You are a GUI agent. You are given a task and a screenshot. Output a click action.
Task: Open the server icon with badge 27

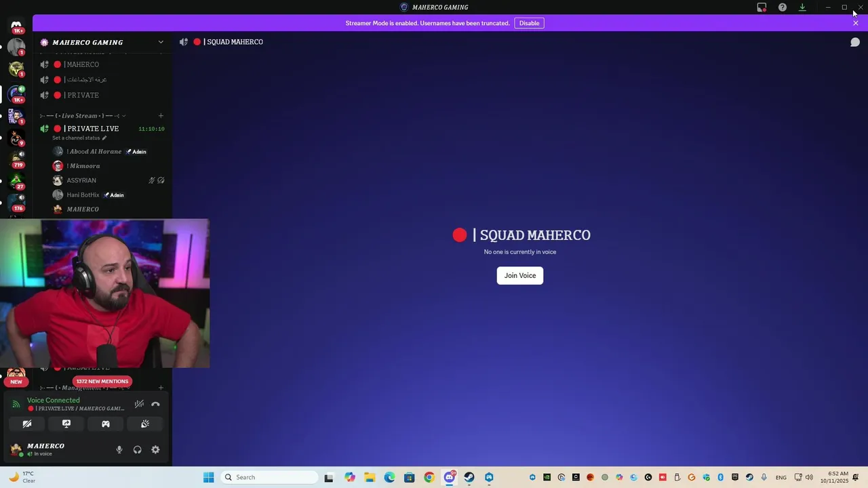coord(16,181)
